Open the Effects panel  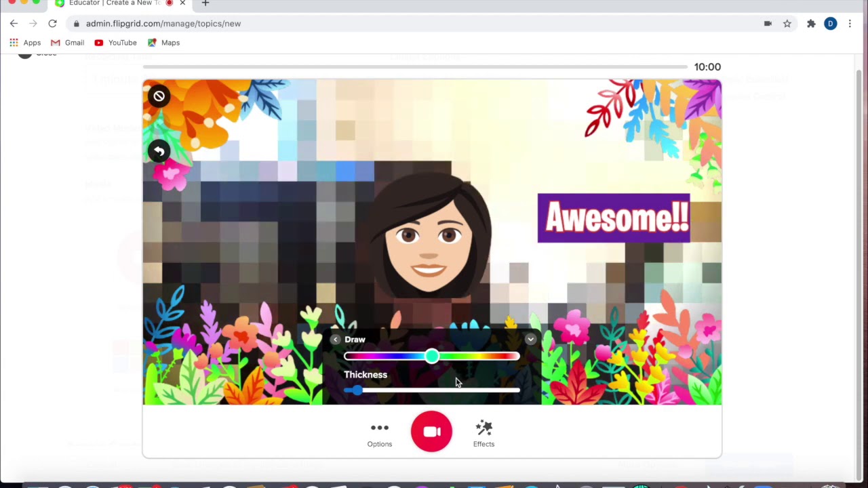[484, 434]
